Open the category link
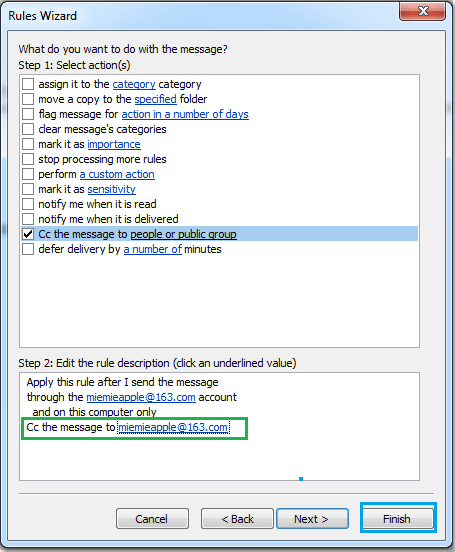This screenshot has width=455, height=552. [x=134, y=84]
